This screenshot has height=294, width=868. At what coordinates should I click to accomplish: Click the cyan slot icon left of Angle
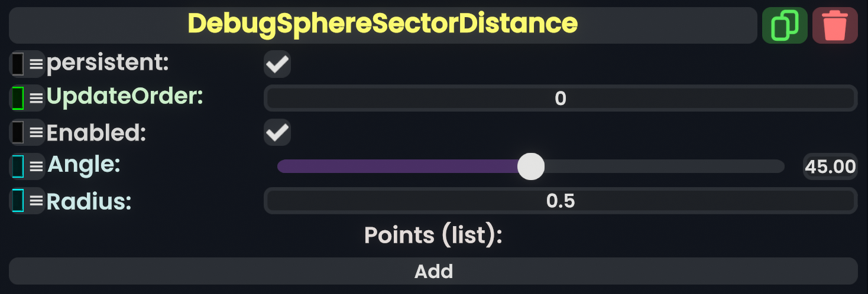18,166
